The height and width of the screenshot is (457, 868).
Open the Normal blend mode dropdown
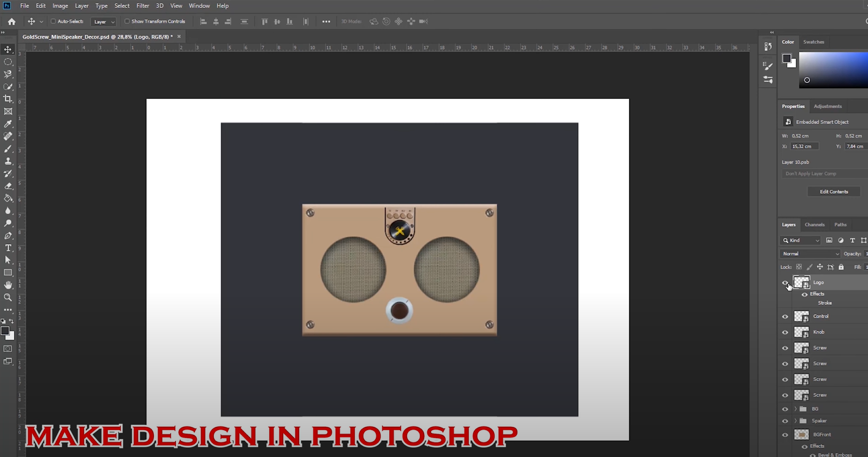click(810, 254)
